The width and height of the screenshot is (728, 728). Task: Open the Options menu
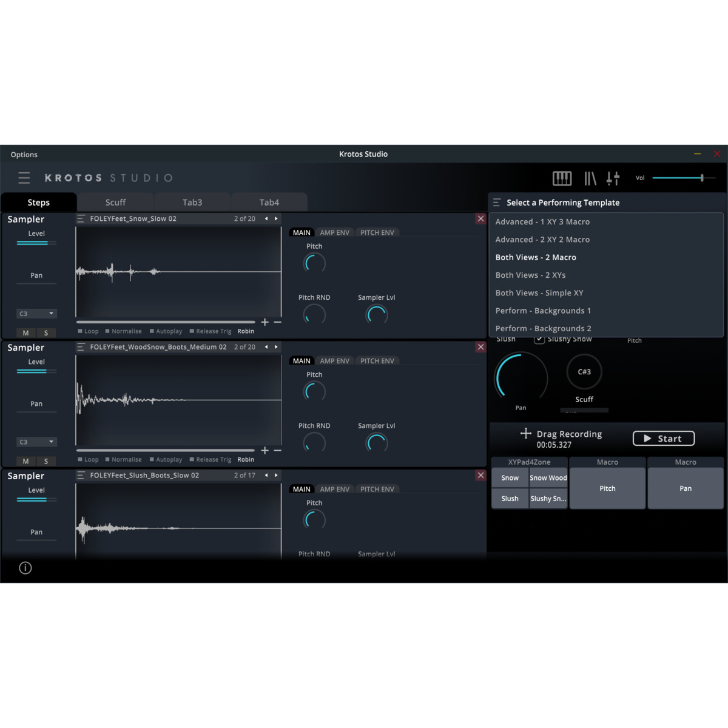(24, 154)
